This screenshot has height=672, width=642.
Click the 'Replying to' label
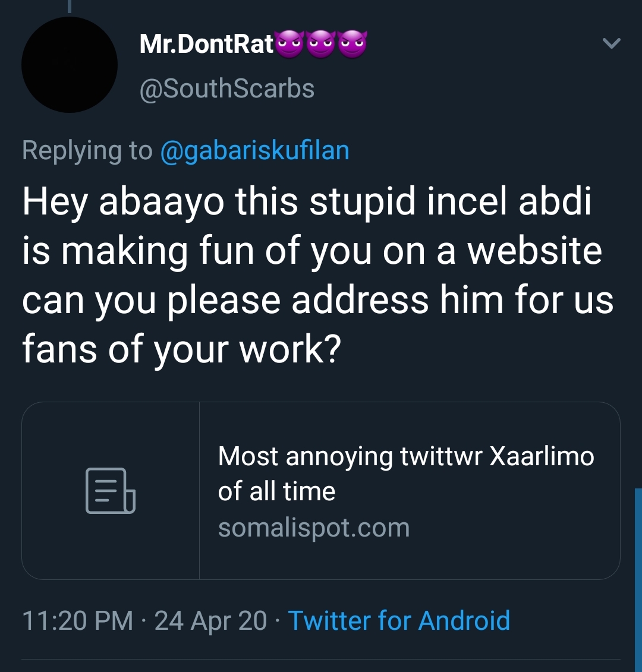(87, 151)
